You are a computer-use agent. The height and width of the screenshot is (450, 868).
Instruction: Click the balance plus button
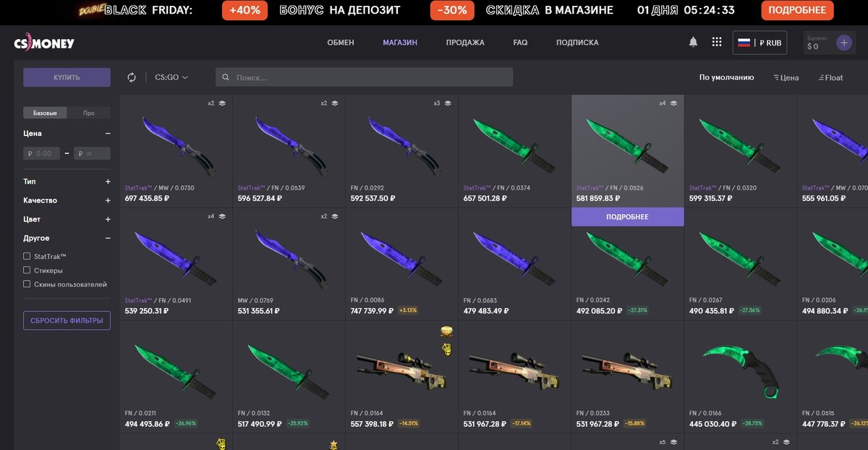[844, 43]
